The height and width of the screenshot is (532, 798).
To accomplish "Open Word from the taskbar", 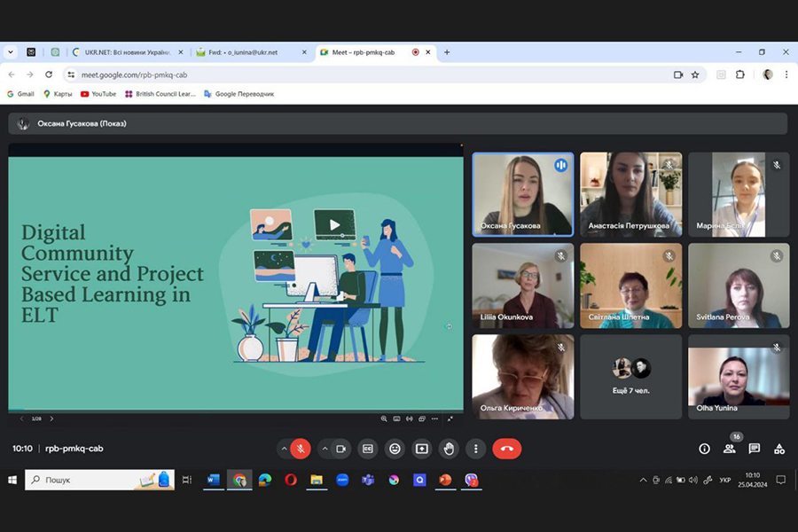I will coord(213,480).
